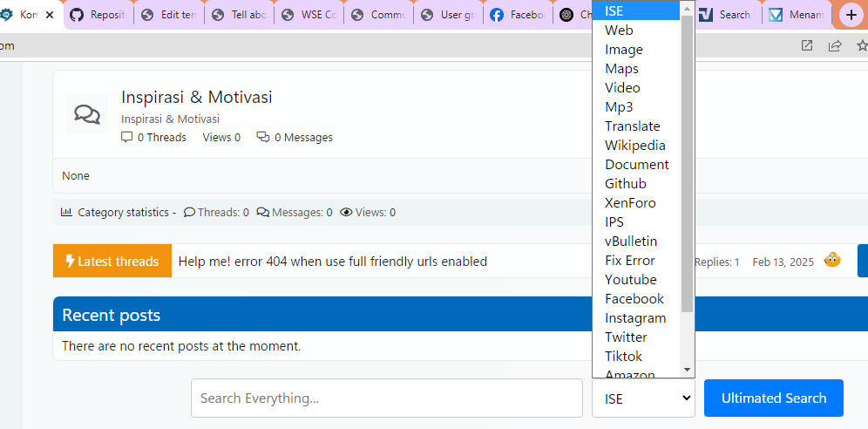Click the Replies: 1 text
868x429 pixels.
pos(717,262)
